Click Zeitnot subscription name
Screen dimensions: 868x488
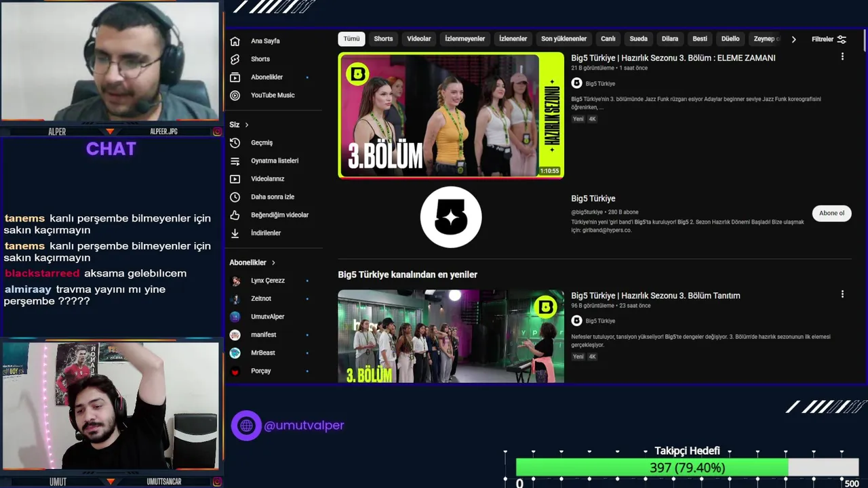(261, 299)
